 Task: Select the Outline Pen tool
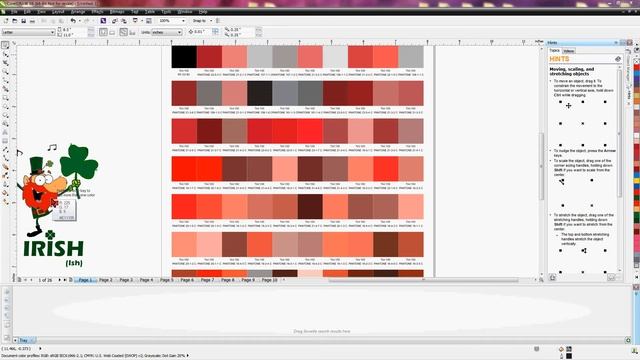point(6,184)
